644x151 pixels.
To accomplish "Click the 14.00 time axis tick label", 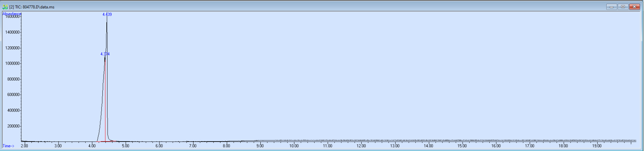I will click(x=429, y=146).
